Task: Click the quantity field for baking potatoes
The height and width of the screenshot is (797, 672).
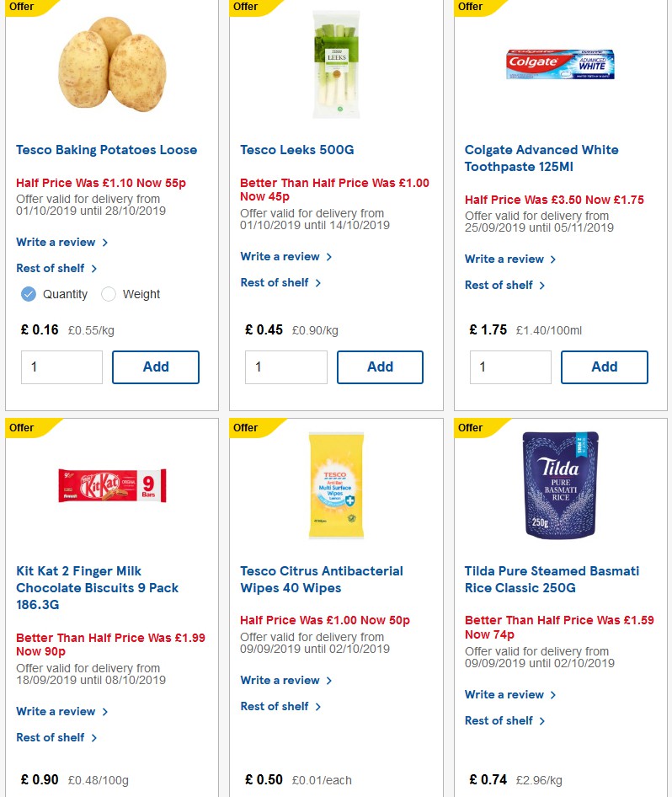Action: (x=61, y=366)
